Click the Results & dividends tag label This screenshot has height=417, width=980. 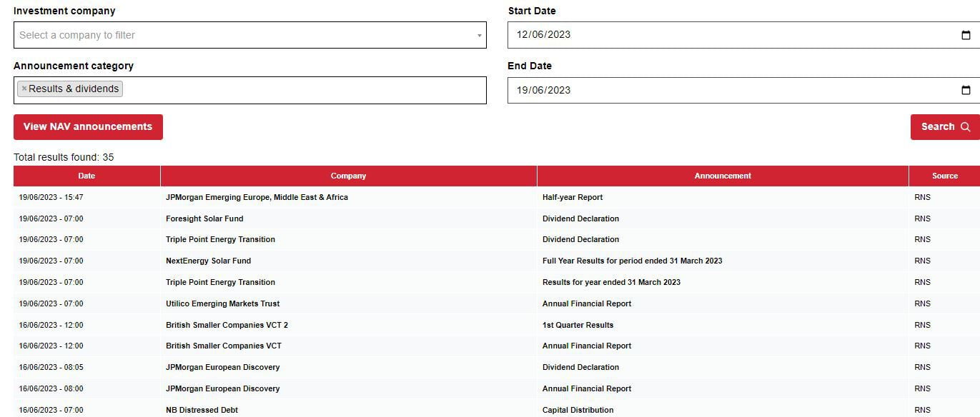74,89
